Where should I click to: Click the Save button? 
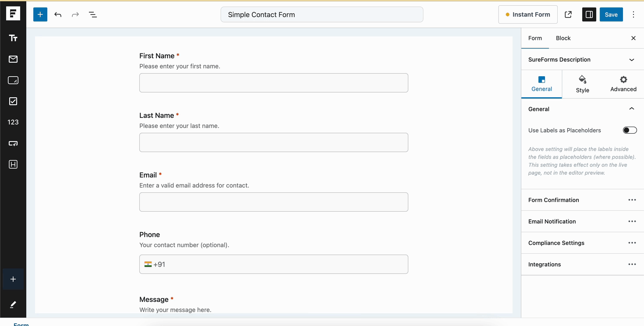[611, 14]
